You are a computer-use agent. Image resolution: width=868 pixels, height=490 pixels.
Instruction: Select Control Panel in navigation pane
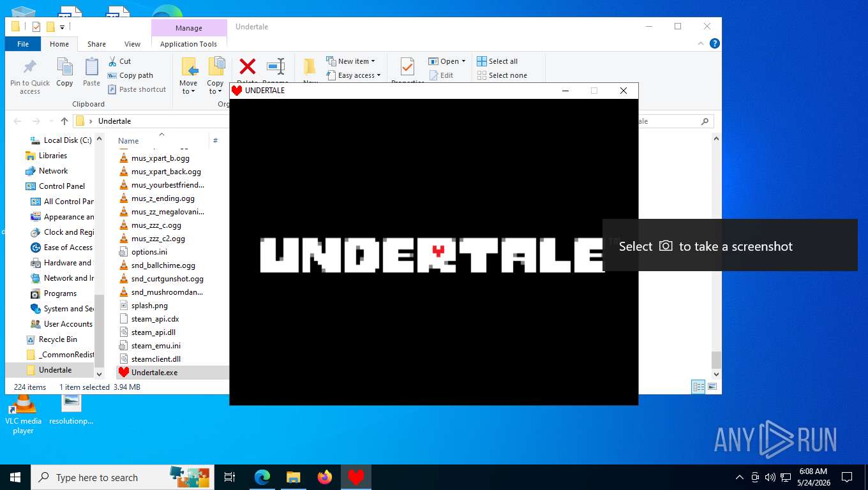click(x=55, y=186)
